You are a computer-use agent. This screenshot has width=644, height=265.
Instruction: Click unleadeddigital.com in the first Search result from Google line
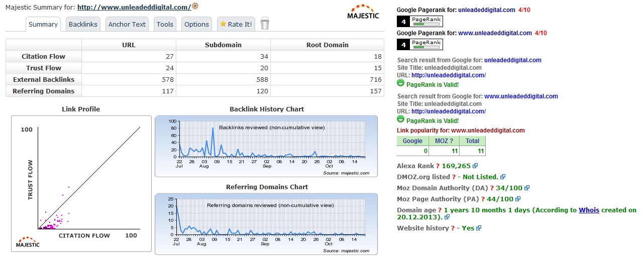click(x=513, y=60)
